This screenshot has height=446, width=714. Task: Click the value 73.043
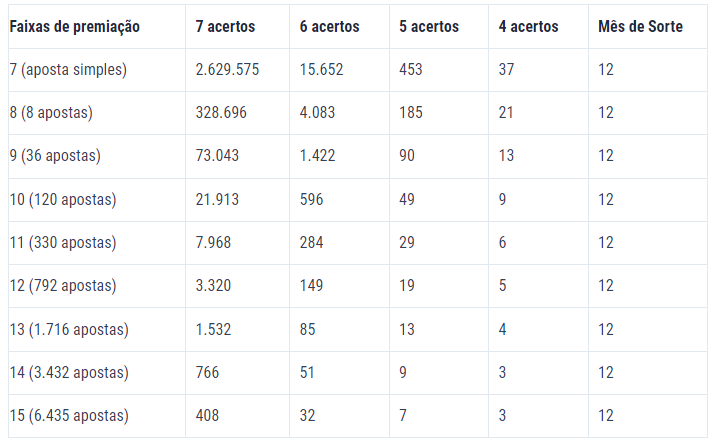(217, 155)
